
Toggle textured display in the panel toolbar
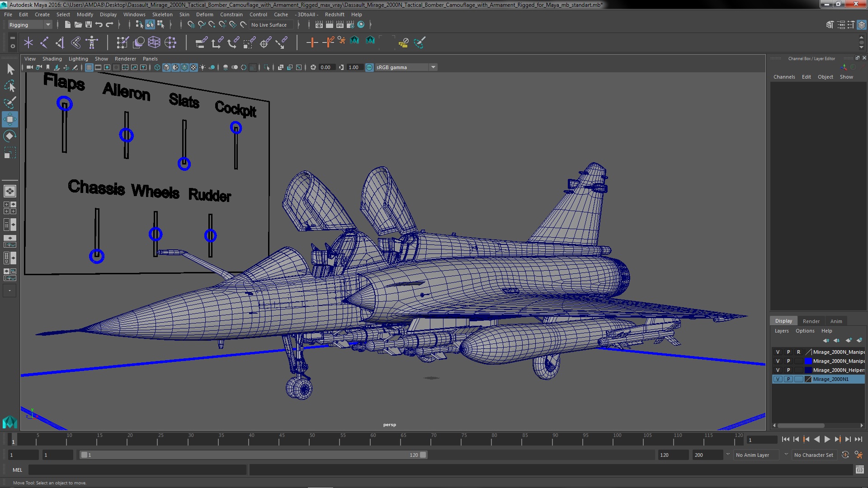tap(193, 67)
